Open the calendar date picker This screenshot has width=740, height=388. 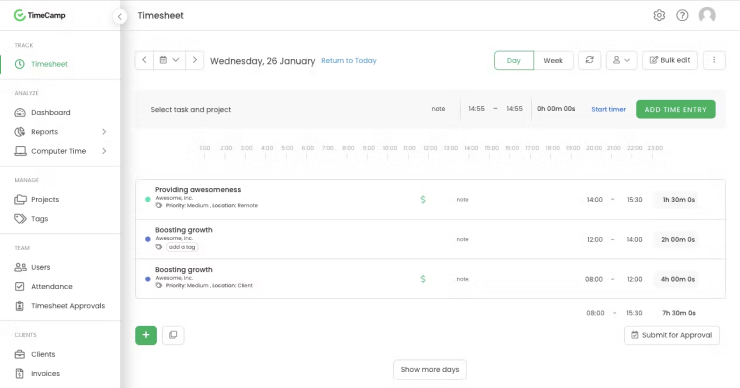click(x=169, y=60)
